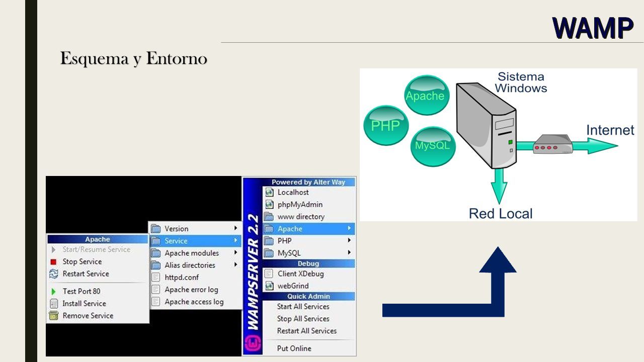Click the Apache modules folder icon
The height and width of the screenshot is (362, 644).
click(x=156, y=253)
